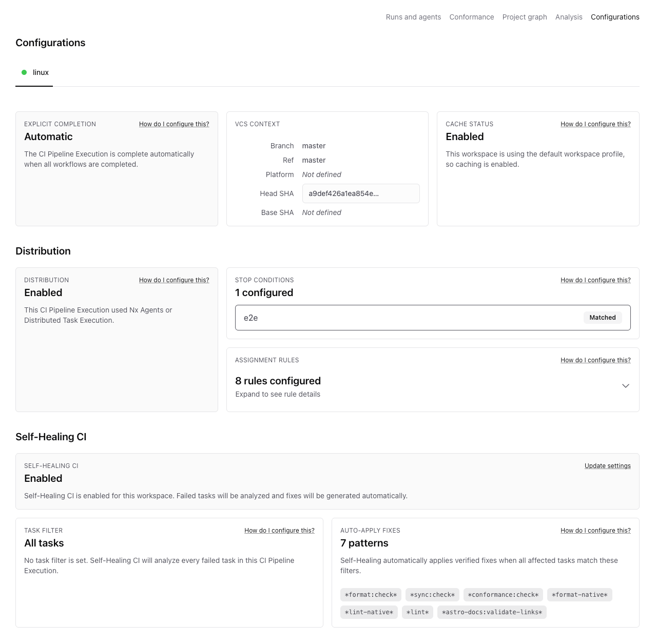Switch to the Runs and agents page
Viewport: 656px width, 644px height.
click(413, 17)
